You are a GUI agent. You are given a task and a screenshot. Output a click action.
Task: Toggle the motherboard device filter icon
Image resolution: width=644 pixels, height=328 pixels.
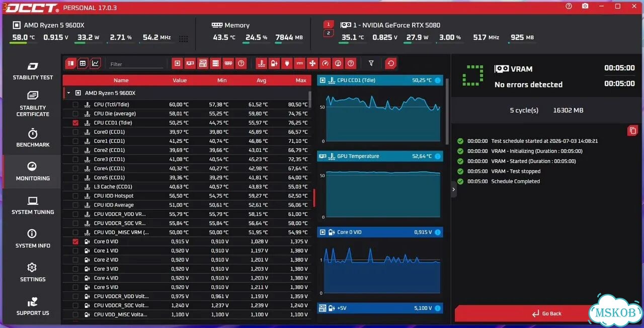pos(203,63)
